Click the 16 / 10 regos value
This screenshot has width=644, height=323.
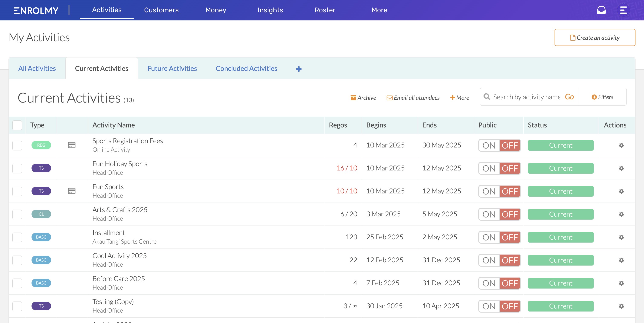(x=347, y=168)
